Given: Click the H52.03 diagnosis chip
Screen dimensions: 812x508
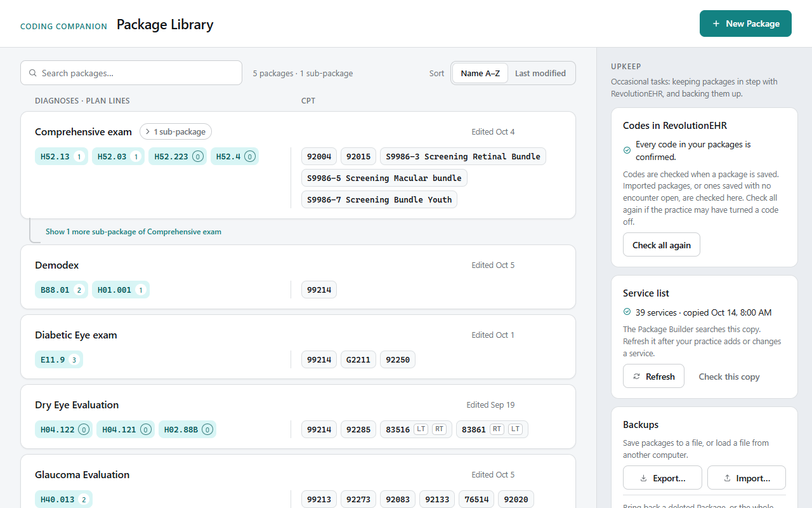Looking at the screenshot, I should pos(119,156).
